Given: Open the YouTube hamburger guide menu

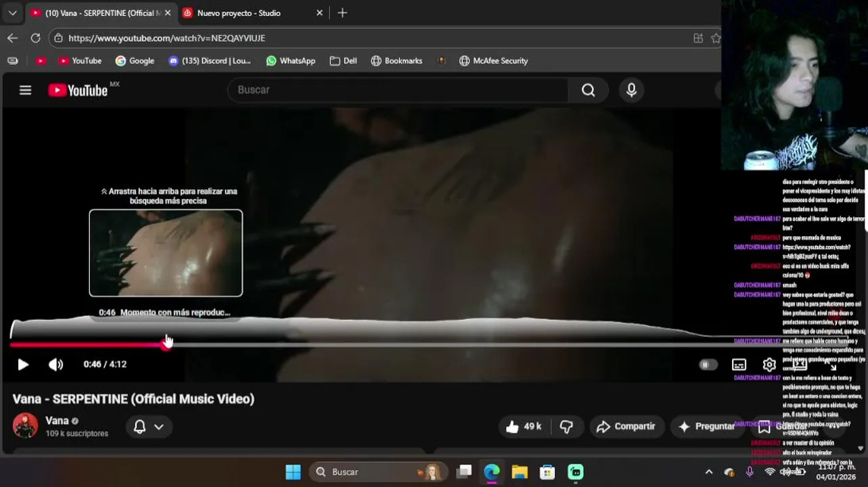Looking at the screenshot, I should [x=25, y=90].
